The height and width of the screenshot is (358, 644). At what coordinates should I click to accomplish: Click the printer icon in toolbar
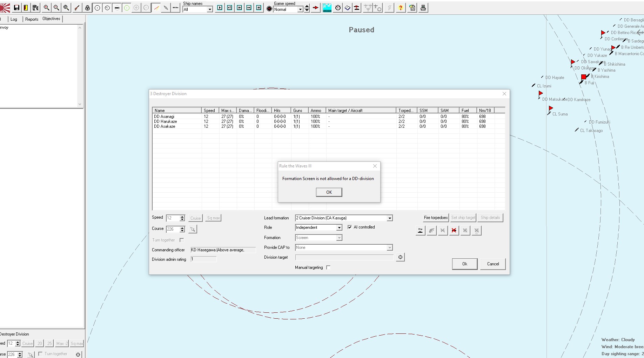423,8
